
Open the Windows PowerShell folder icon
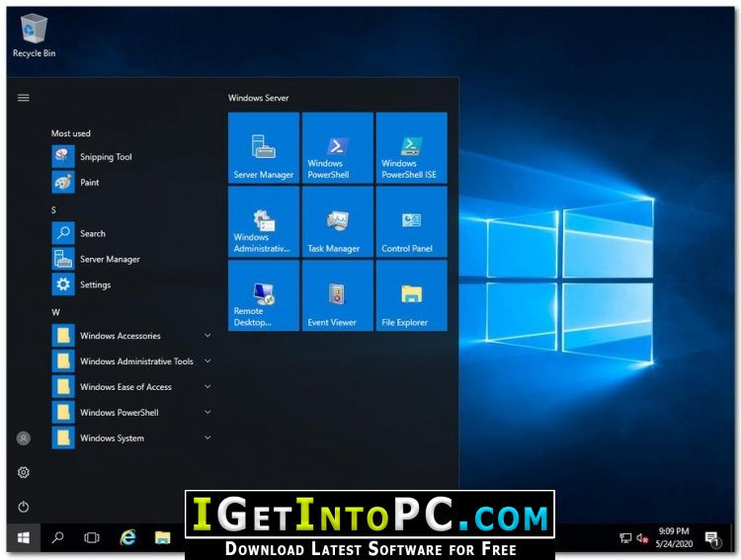pyautogui.click(x=63, y=412)
